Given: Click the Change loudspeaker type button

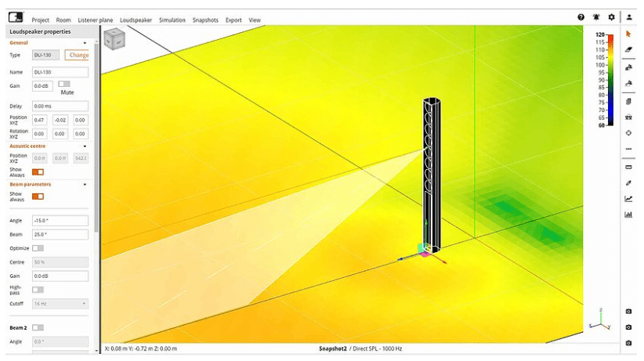Looking at the screenshot, I should pos(78,56).
